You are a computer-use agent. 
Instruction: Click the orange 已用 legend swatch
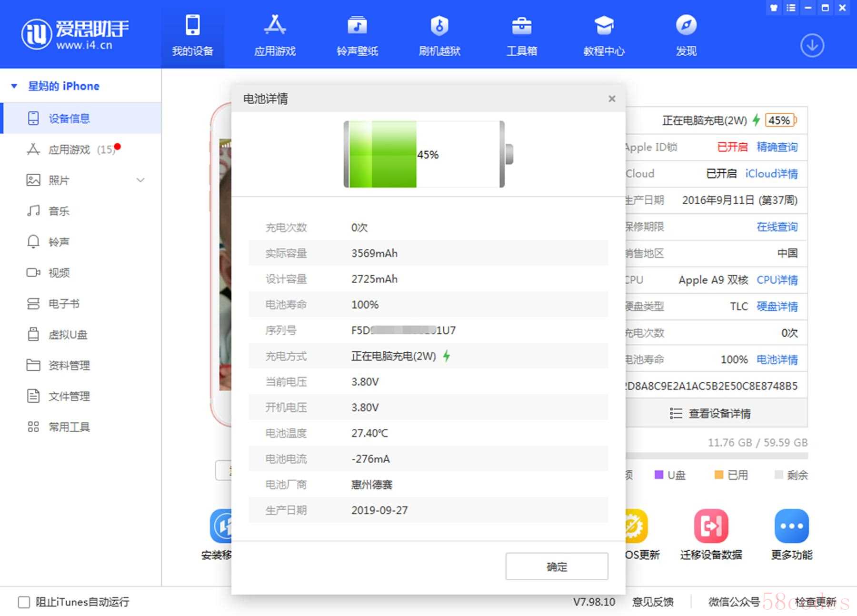(719, 475)
